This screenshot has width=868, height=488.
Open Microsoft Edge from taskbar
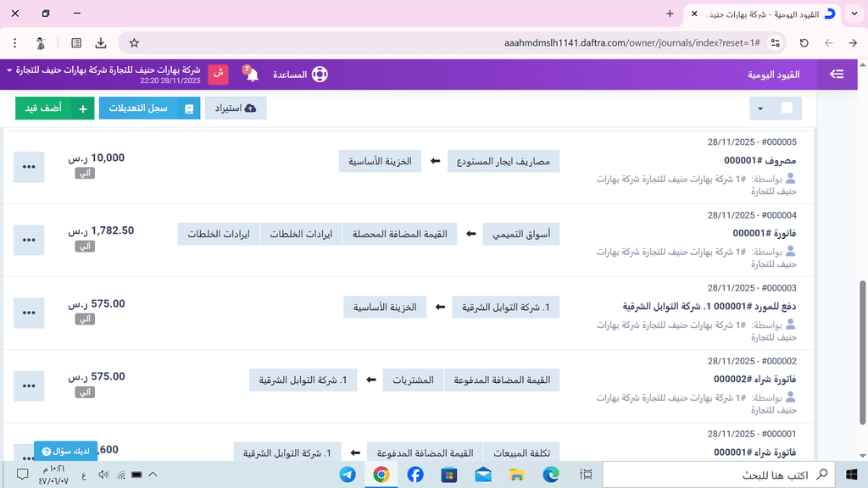(x=551, y=474)
